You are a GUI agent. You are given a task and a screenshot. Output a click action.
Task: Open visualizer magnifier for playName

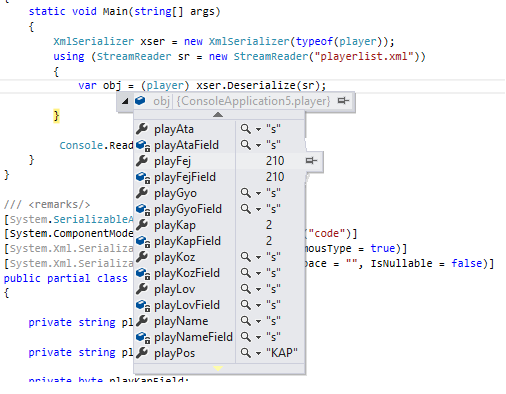point(246,321)
